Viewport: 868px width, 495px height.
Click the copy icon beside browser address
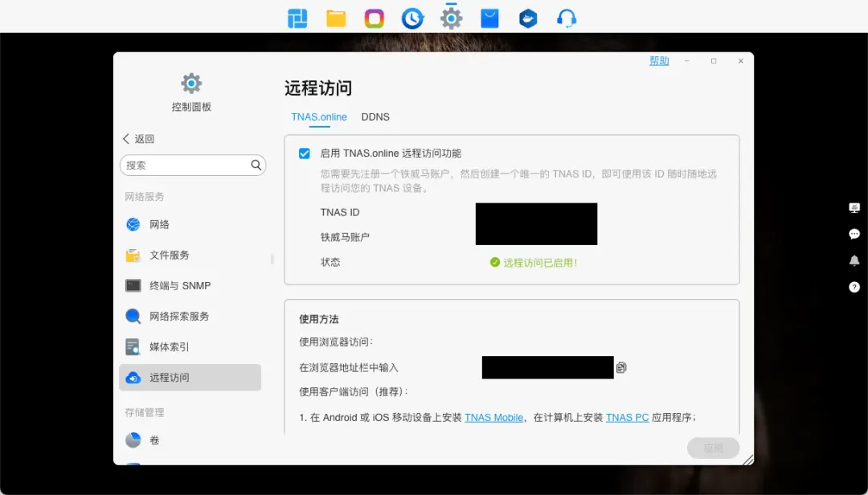coord(621,367)
